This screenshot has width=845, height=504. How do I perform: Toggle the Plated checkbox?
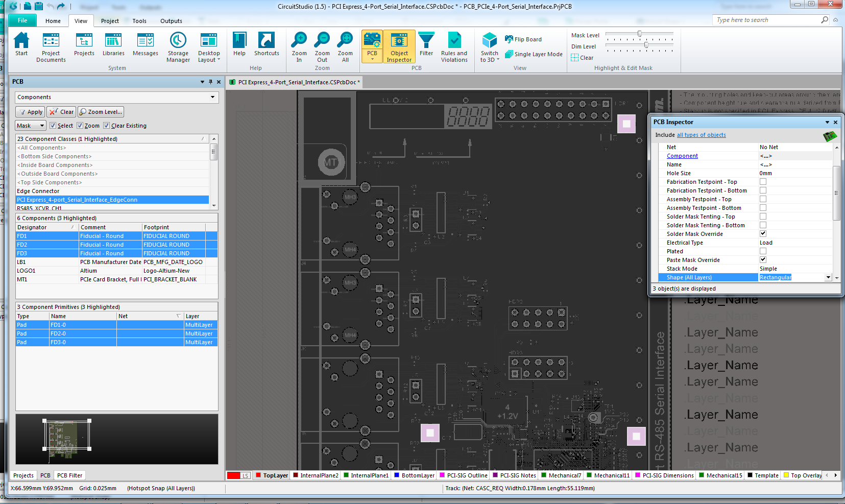coord(763,251)
